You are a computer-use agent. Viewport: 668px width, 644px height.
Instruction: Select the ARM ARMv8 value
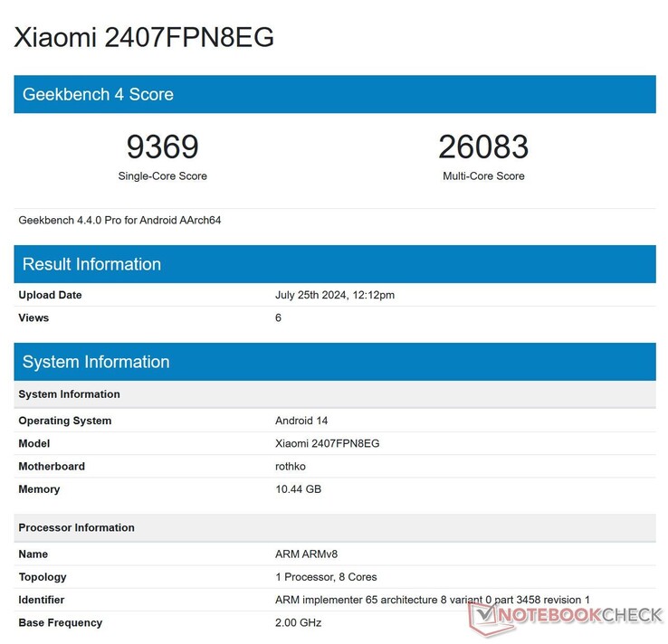pyautogui.click(x=306, y=554)
